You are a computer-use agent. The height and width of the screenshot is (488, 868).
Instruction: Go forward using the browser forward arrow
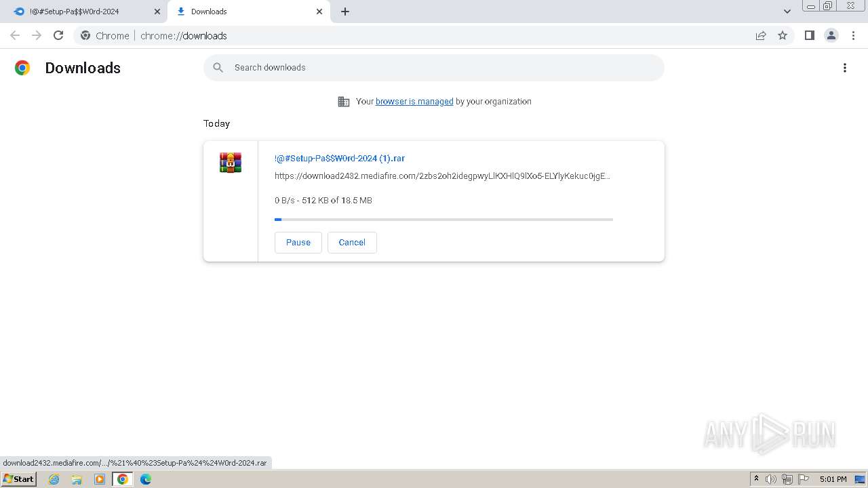click(37, 35)
